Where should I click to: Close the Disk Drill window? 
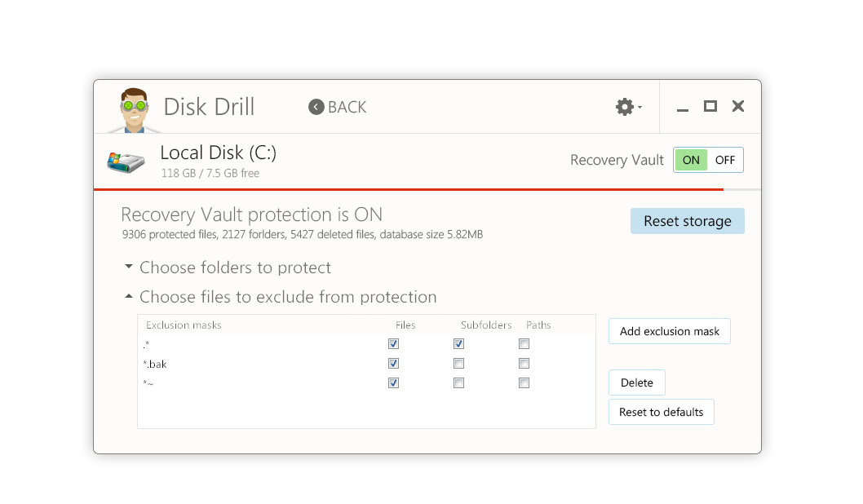[738, 106]
